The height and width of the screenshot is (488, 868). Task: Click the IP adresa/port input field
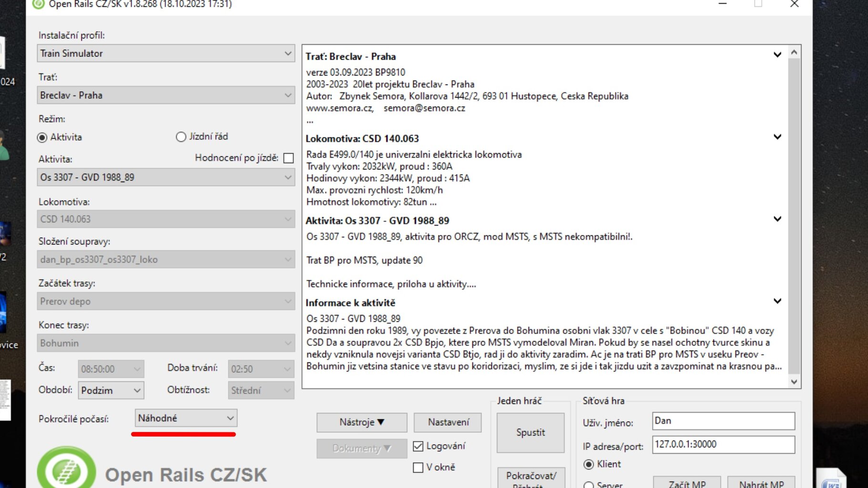pyautogui.click(x=724, y=444)
